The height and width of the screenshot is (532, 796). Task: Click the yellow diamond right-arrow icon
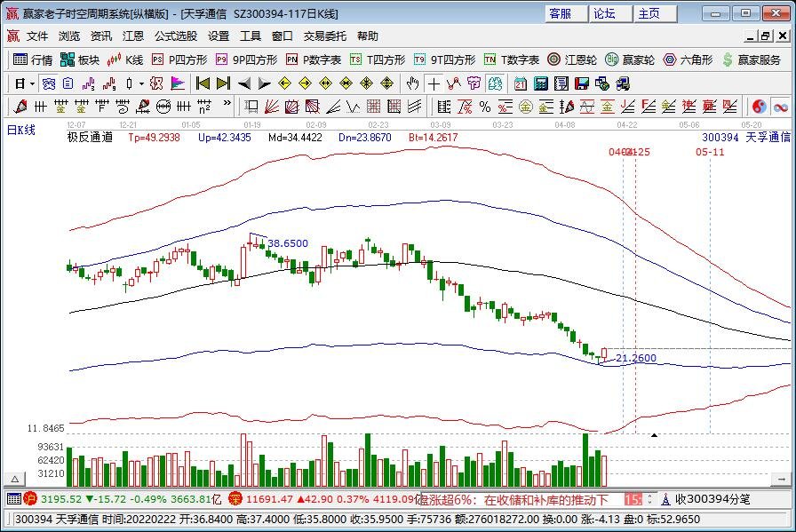(x=305, y=83)
